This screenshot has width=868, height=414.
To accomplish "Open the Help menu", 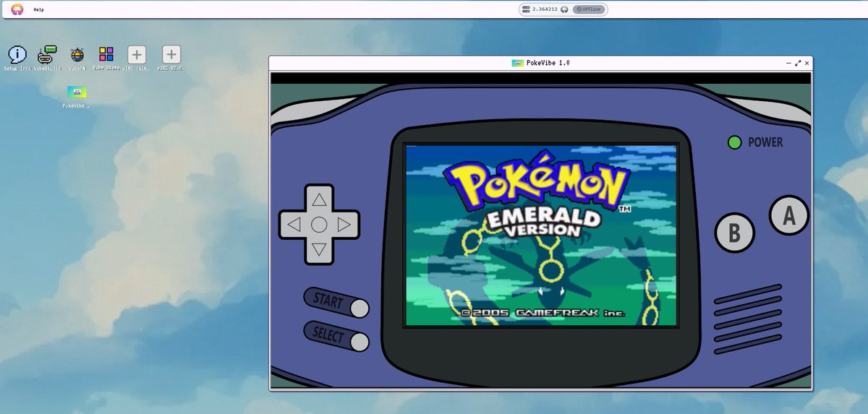I will coord(38,9).
